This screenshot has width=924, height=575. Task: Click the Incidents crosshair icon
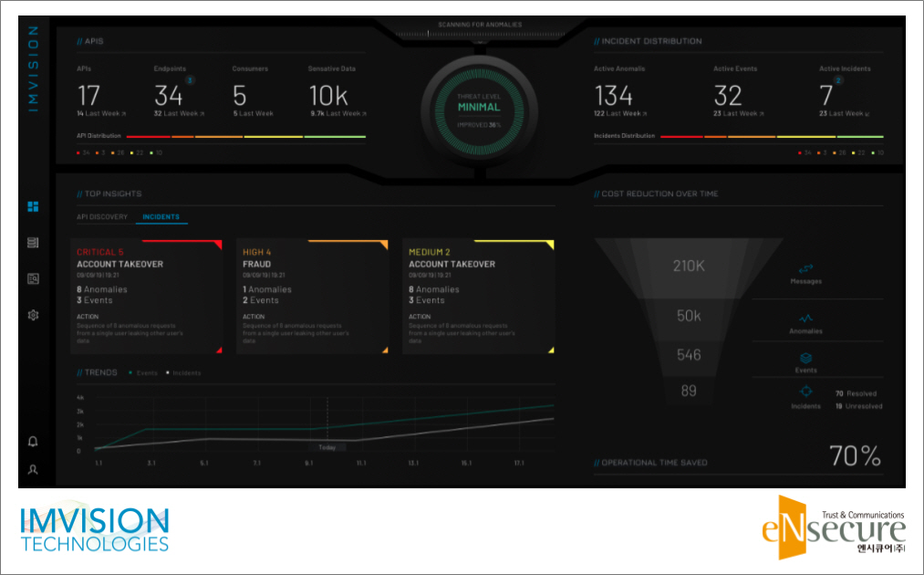coord(805,392)
